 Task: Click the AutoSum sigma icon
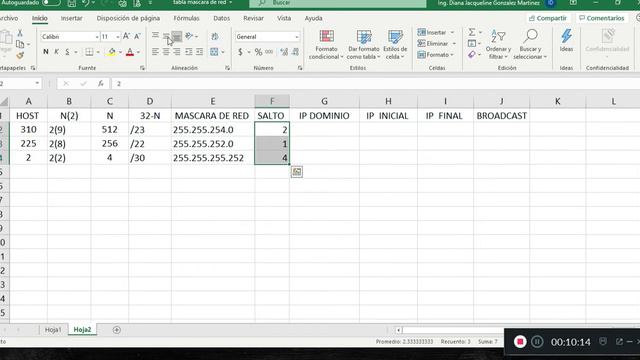[472, 32]
